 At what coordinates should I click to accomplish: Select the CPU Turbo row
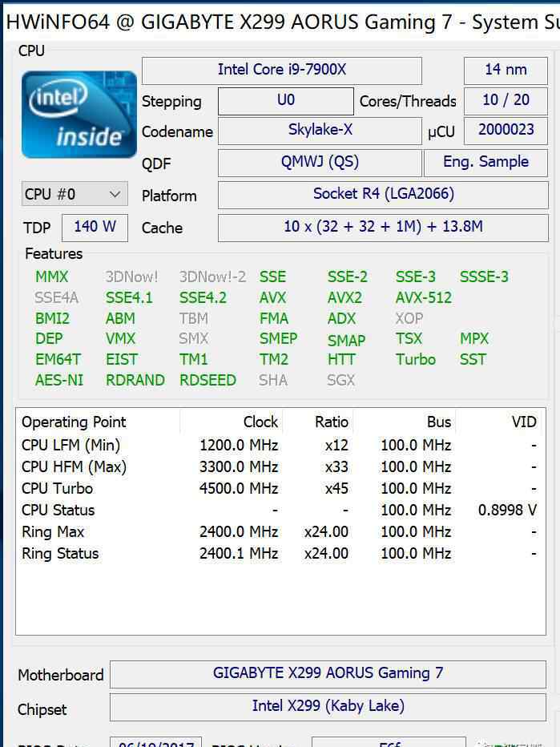coord(280,489)
